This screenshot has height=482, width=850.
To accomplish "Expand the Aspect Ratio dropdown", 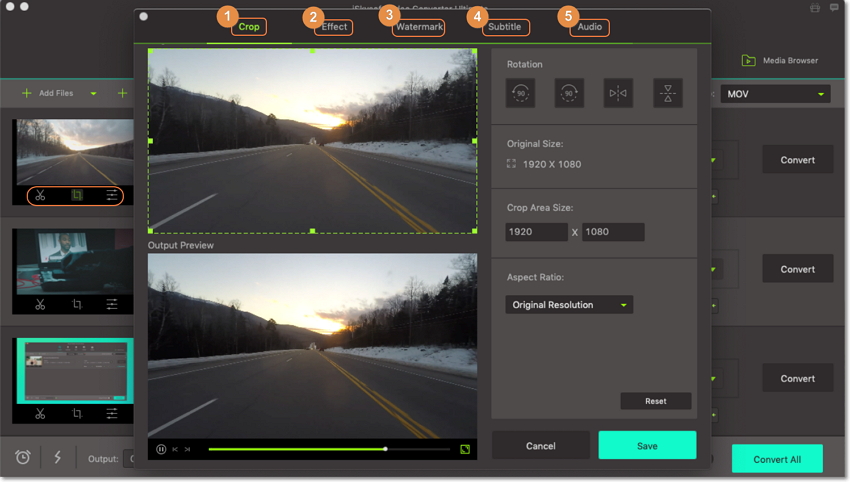I will coord(569,304).
